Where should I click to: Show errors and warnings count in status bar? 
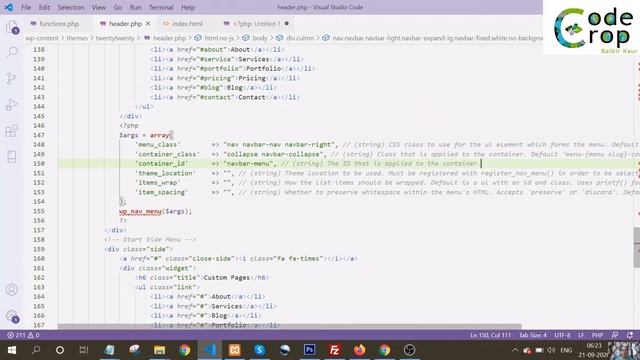(x=23, y=335)
